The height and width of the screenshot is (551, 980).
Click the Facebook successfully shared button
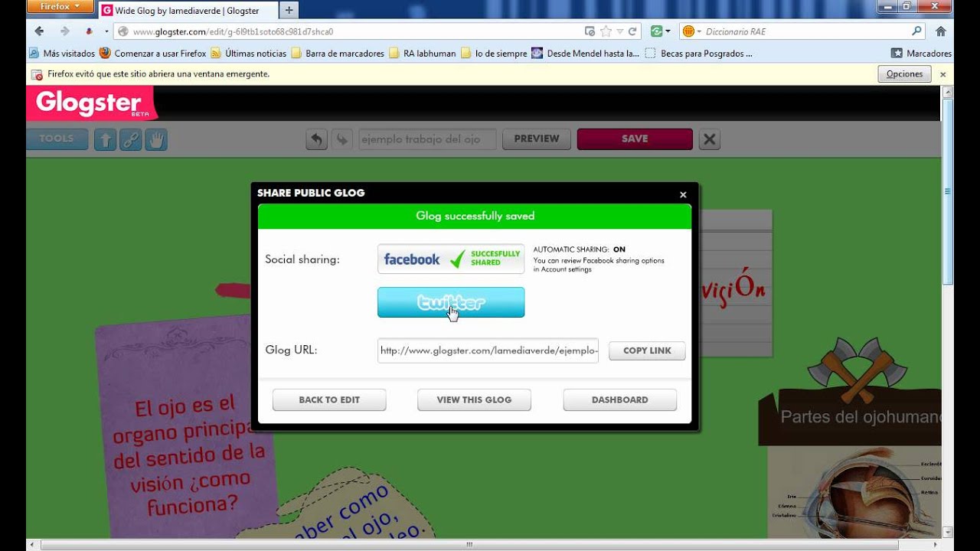coord(451,259)
